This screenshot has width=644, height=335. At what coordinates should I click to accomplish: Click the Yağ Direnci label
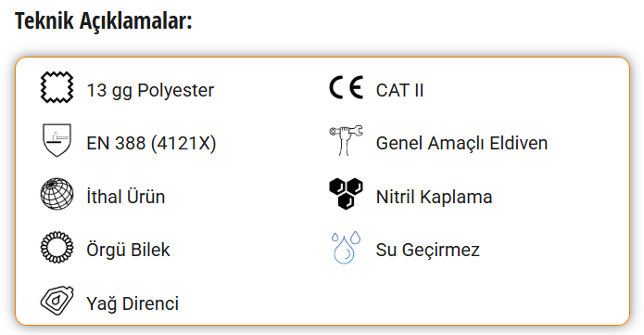(133, 303)
